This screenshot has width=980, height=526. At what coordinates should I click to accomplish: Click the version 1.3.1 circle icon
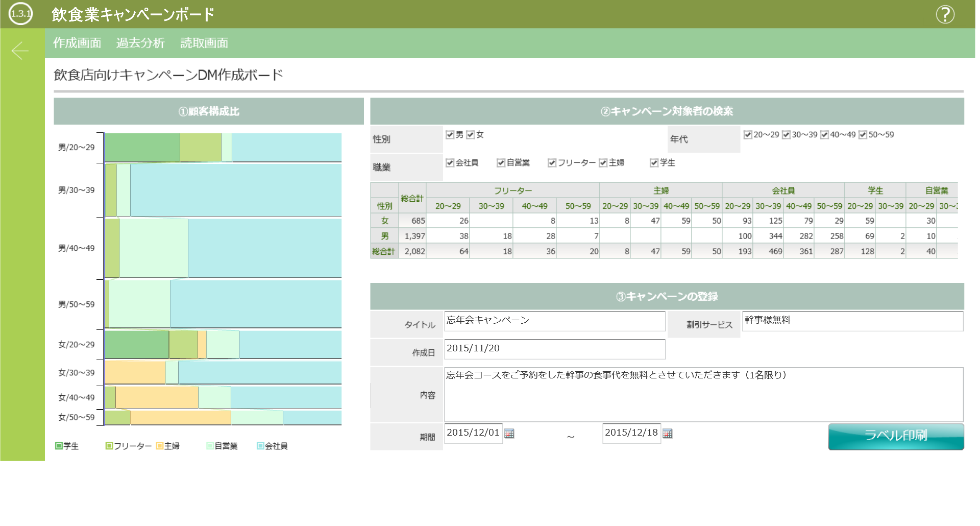tap(21, 14)
